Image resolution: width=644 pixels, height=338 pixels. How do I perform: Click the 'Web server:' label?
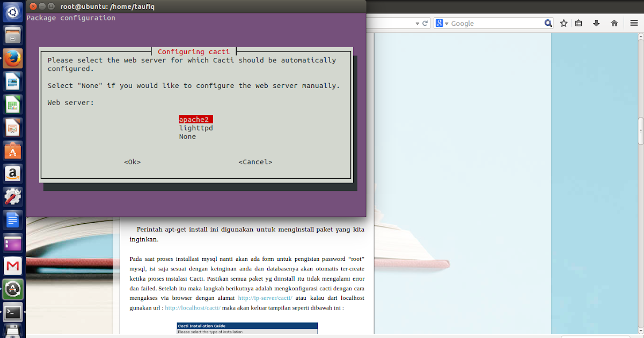[71, 102]
